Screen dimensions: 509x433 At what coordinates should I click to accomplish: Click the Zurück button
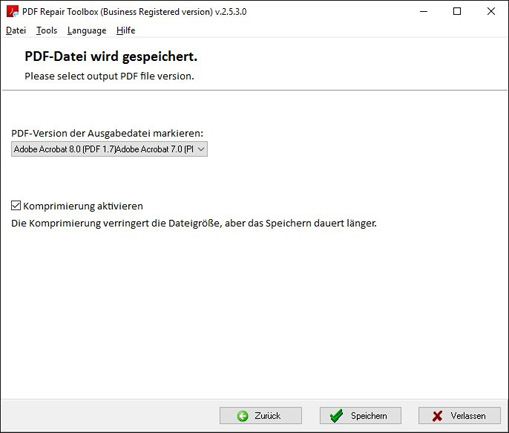click(x=261, y=416)
